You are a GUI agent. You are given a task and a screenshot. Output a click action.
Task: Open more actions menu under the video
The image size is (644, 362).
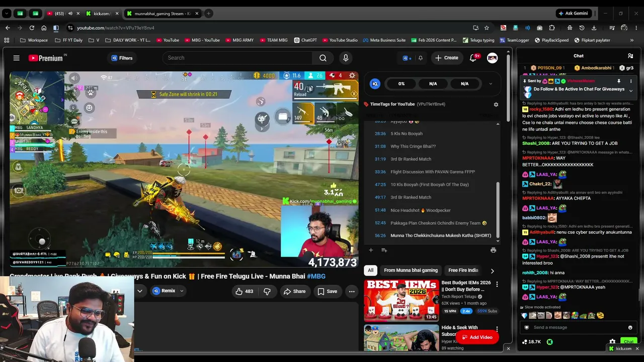coord(352,291)
